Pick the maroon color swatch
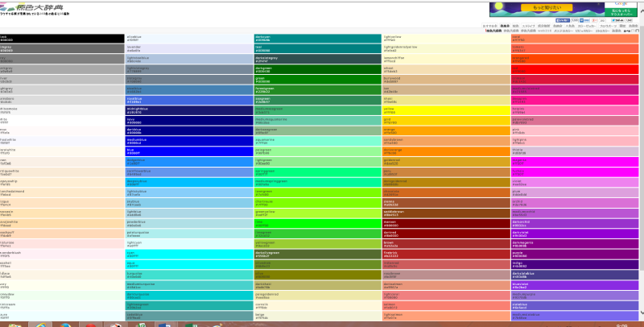 click(x=445, y=222)
